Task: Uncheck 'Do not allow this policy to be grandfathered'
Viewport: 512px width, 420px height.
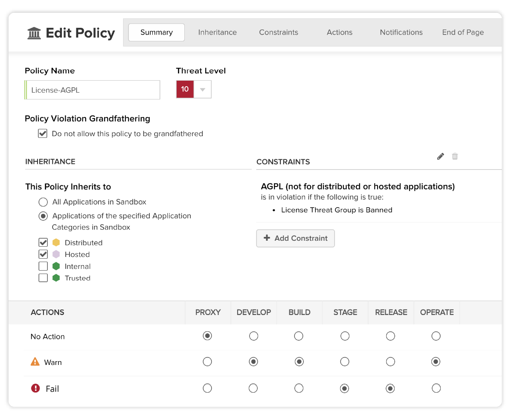Action: point(42,133)
